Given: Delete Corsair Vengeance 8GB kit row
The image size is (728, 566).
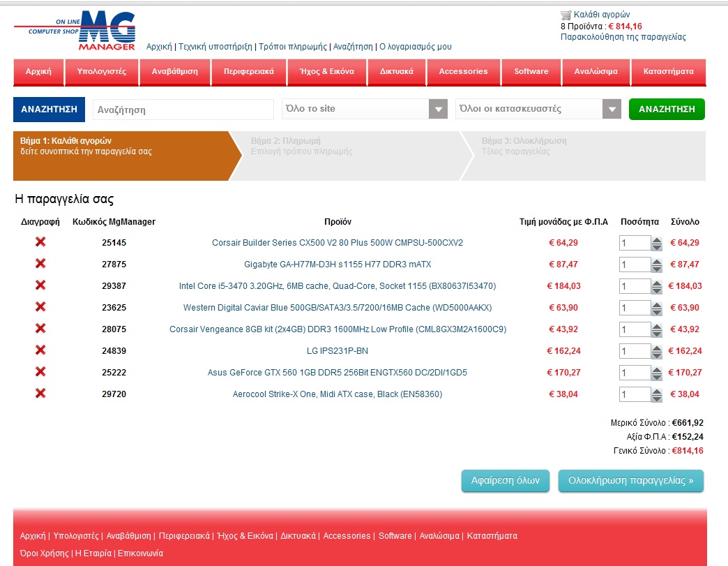Looking at the screenshot, I should pos(40,329).
